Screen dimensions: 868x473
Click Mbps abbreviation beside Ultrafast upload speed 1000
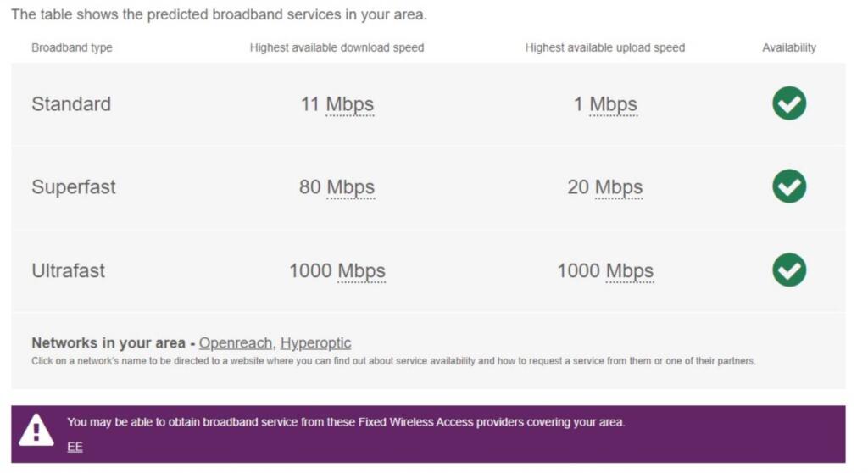[x=629, y=271]
